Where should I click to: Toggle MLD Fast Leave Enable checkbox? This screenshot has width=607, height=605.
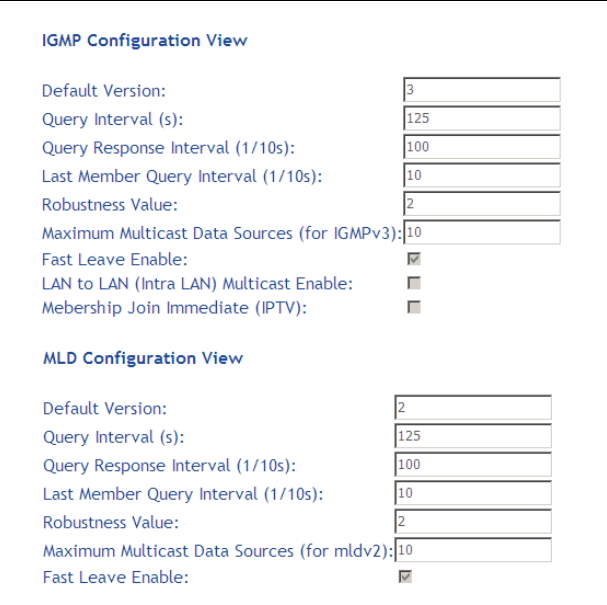(x=406, y=577)
